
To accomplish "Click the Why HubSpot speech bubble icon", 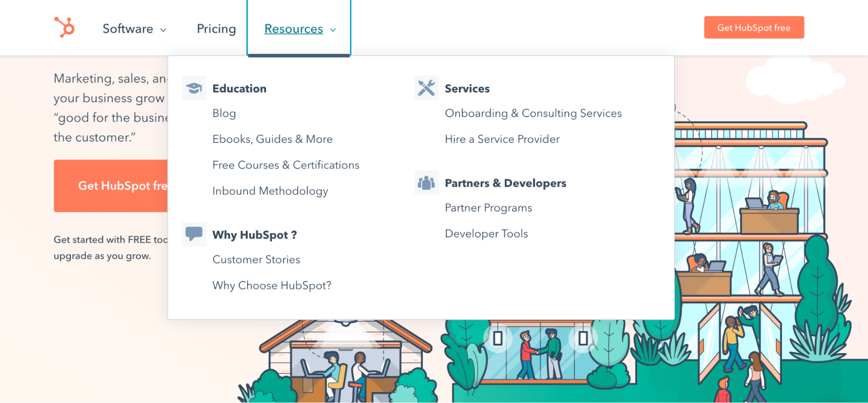I will tap(194, 234).
